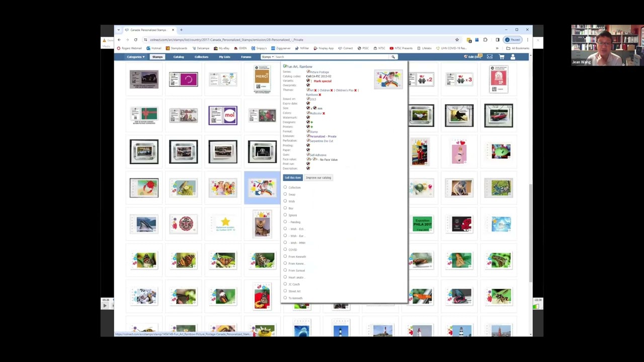
Task: Reload the page in Chrome
Action: pos(135,40)
